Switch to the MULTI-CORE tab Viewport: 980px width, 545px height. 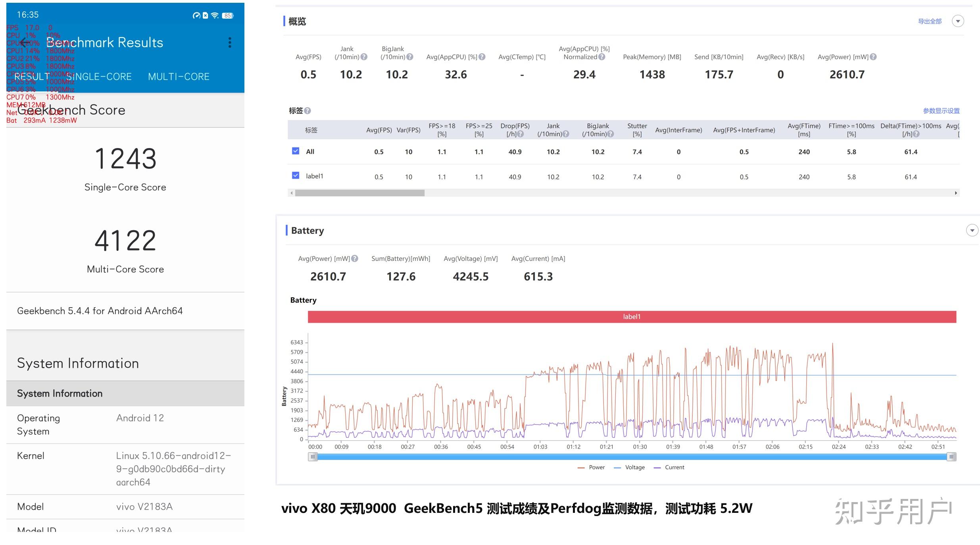tap(179, 77)
